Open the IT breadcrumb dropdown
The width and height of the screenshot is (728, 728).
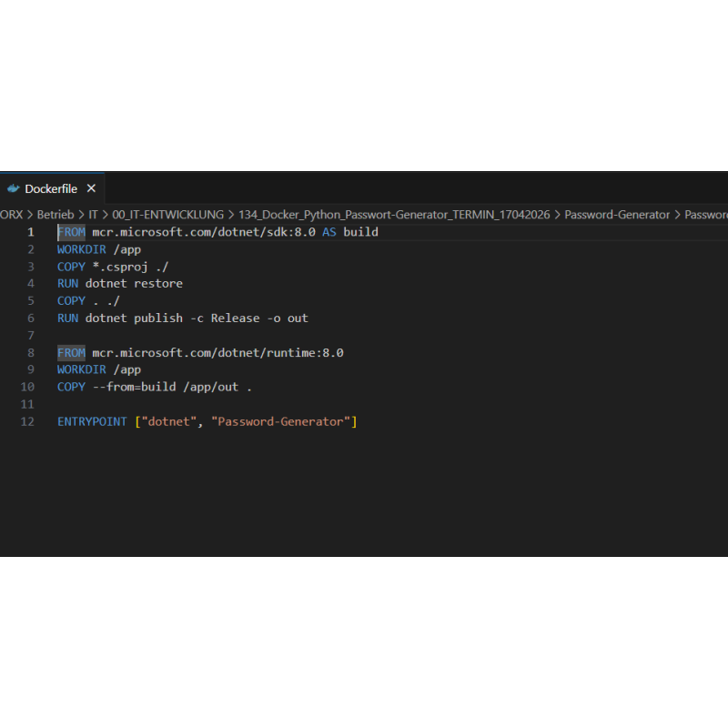(x=93, y=214)
